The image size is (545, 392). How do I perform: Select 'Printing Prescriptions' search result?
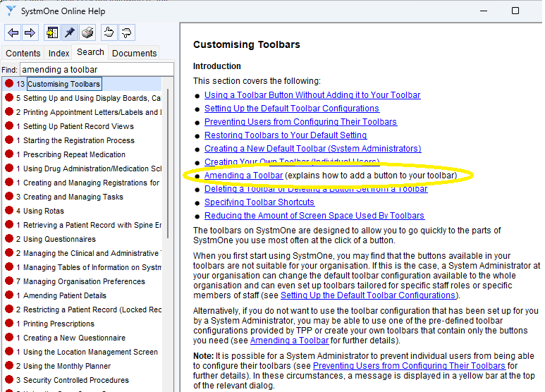(x=59, y=324)
